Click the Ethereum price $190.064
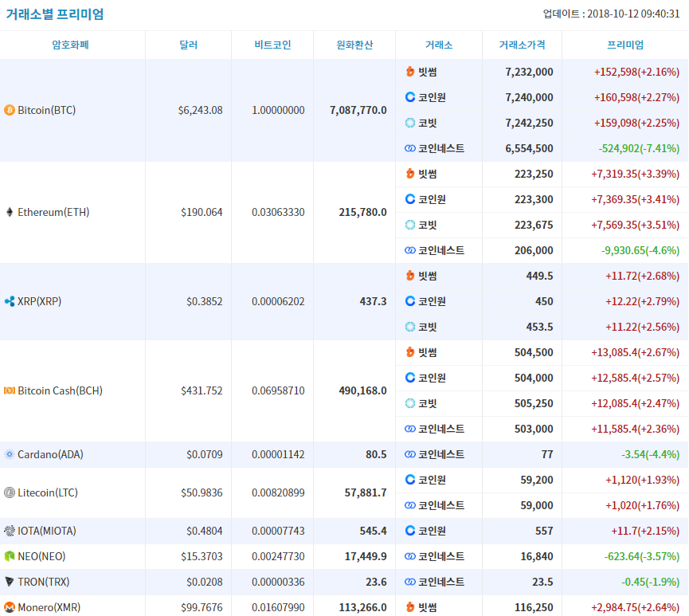The height and width of the screenshot is (616, 689). (202, 212)
